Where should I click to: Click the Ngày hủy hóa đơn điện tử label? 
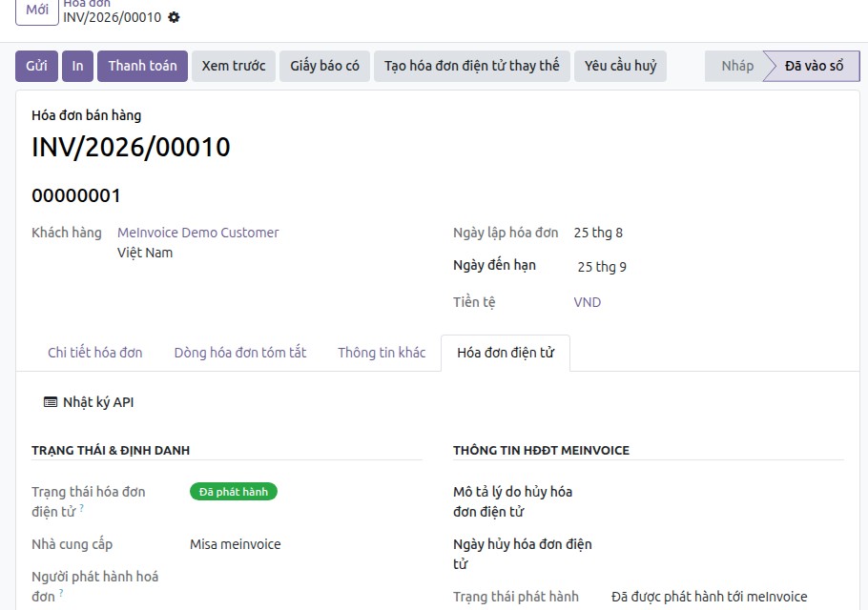(523, 554)
